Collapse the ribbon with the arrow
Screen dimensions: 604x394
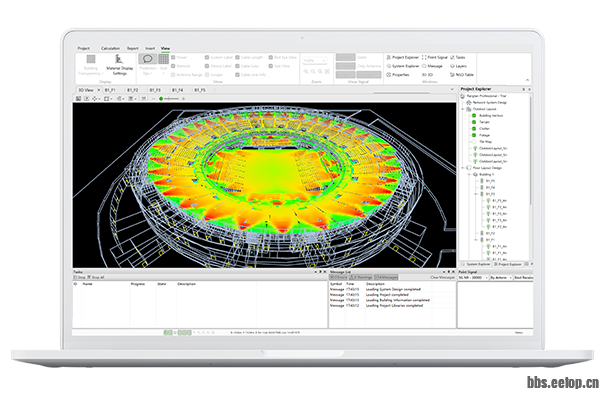[527, 80]
